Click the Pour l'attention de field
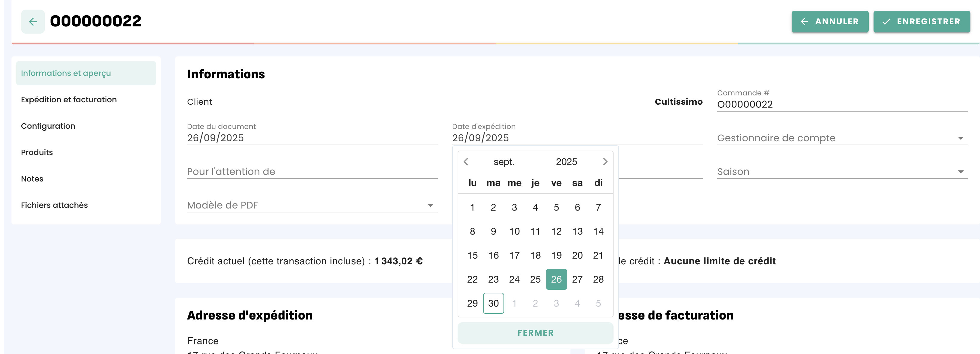This screenshot has height=354, width=980. (x=312, y=172)
